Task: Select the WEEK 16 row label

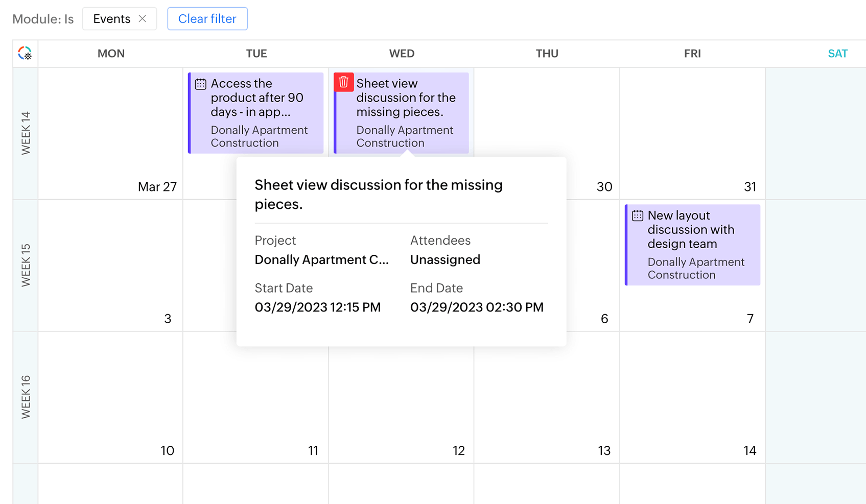Action: pos(26,397)
